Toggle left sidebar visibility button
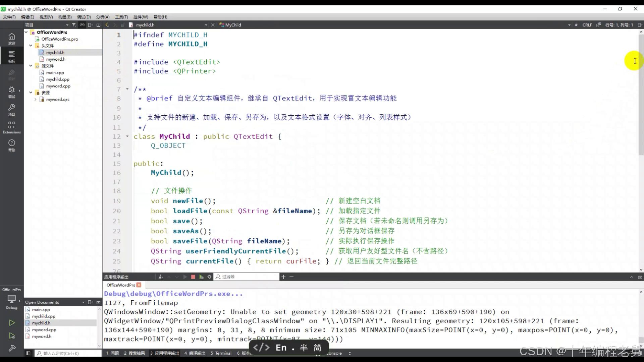 (x=29, y=353)
